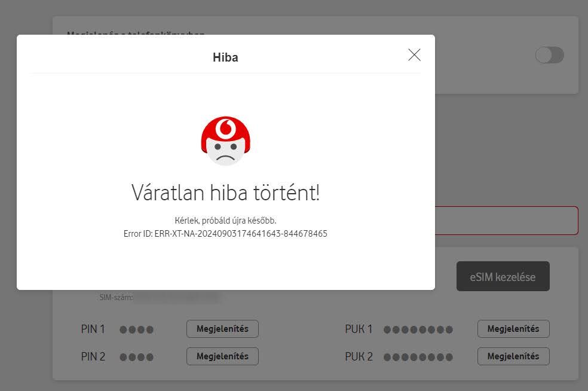Open eSIM kezelése

pyautogui.click(x=503, y=277)
